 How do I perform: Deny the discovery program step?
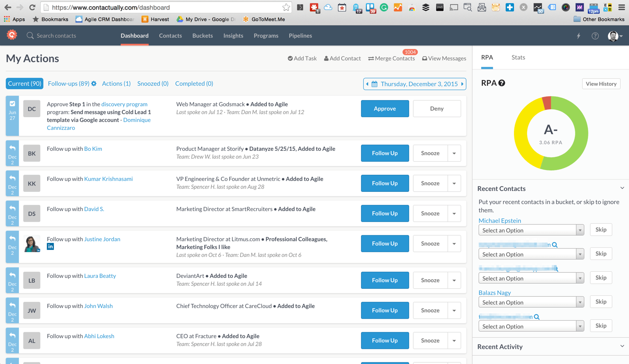click(x=437, y=109)
